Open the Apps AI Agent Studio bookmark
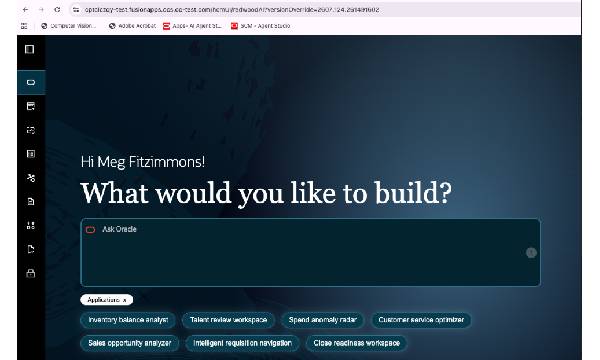The width and height of the screenshot is (600, 360). coord(192,26)
